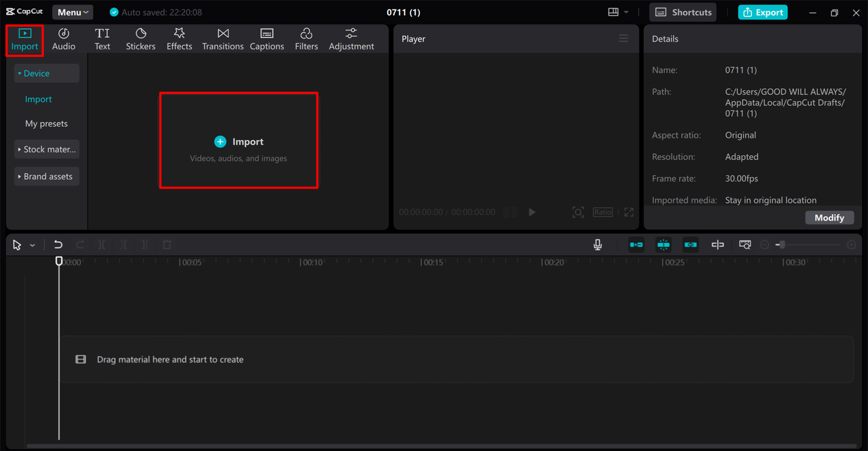868x451 pixels.
Task: Click the timeline zoom out minus icon
Action: pyautogui.click(x=765, y=245)
